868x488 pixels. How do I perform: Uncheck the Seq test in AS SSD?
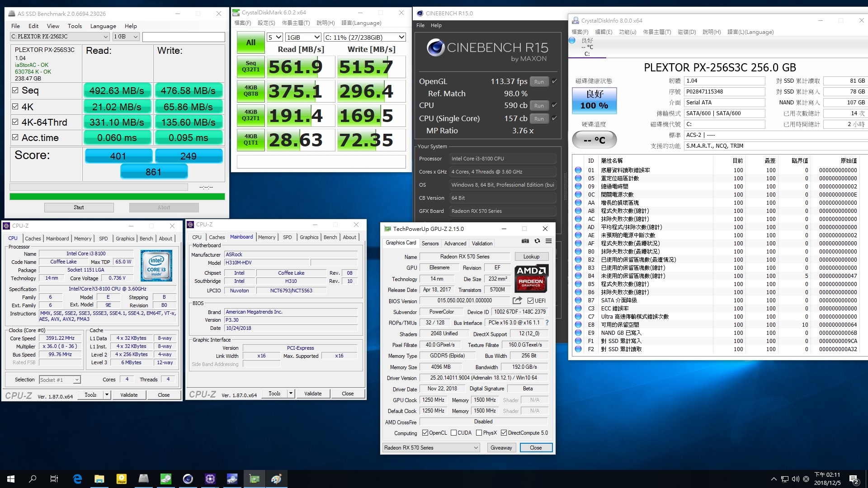point(15,90)
